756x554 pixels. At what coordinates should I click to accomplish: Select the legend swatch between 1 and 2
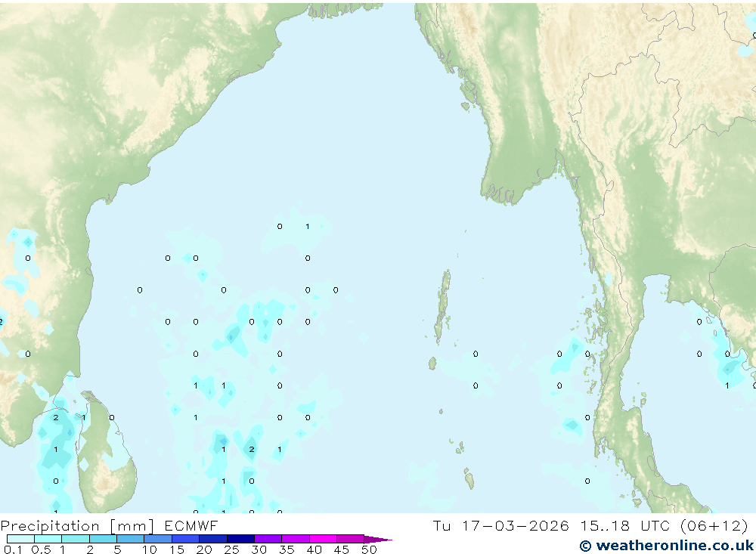click(76, 539)
